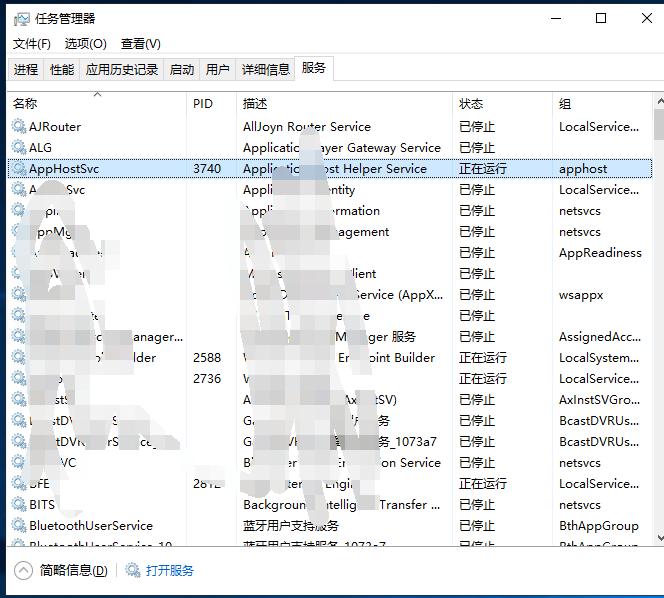Click the 打开服务 link

coord(170,571)
